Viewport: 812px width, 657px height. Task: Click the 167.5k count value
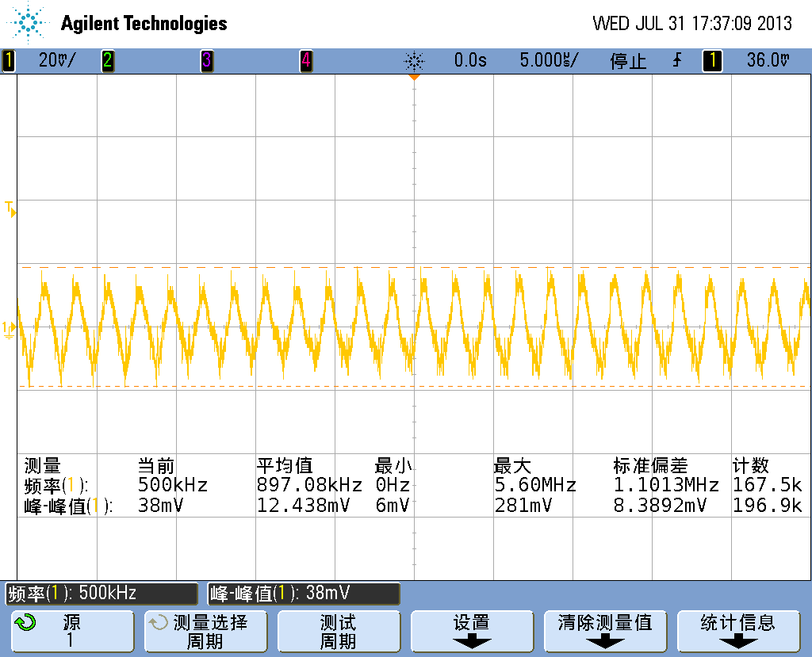767,485
